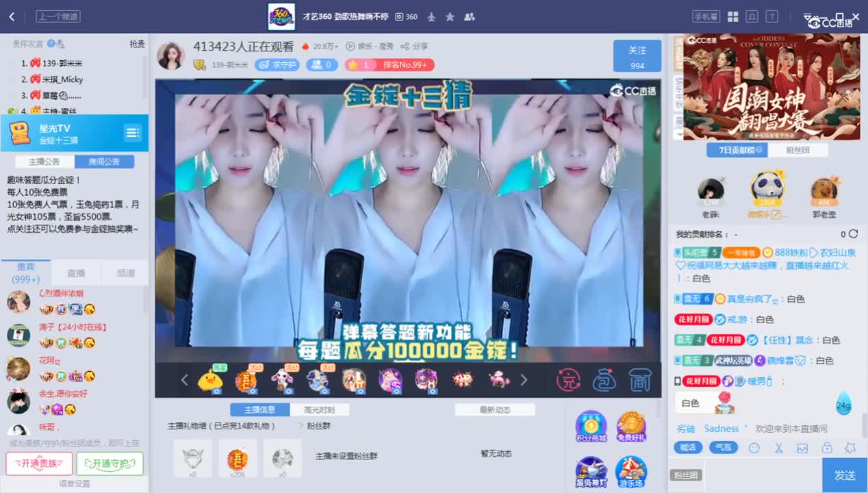Go back with the top-left arrow

pyautogui.click(x=12, y=16)
